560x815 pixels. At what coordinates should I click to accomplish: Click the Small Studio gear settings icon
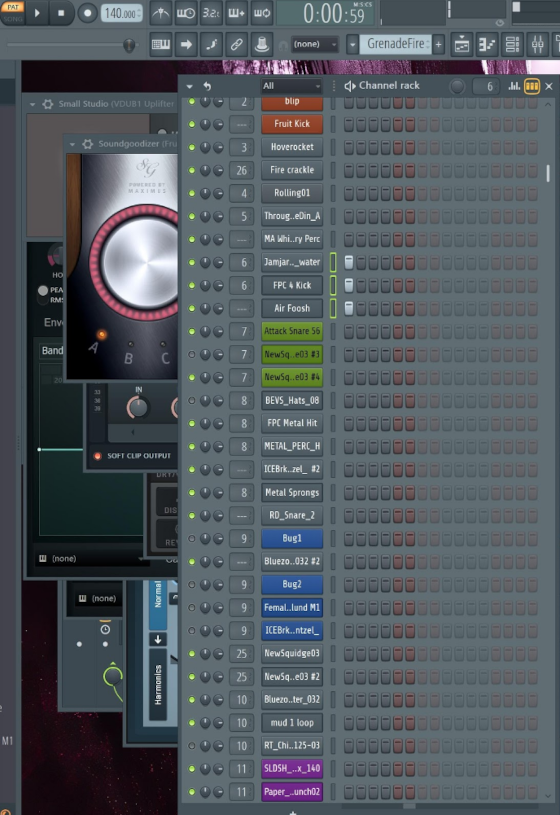point(48,104)
